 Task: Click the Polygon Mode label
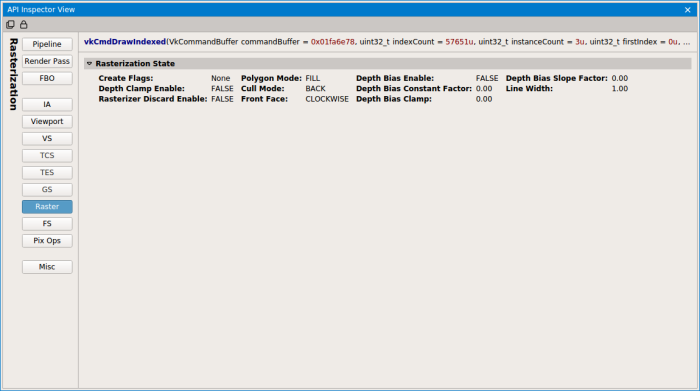coord(271,78)
